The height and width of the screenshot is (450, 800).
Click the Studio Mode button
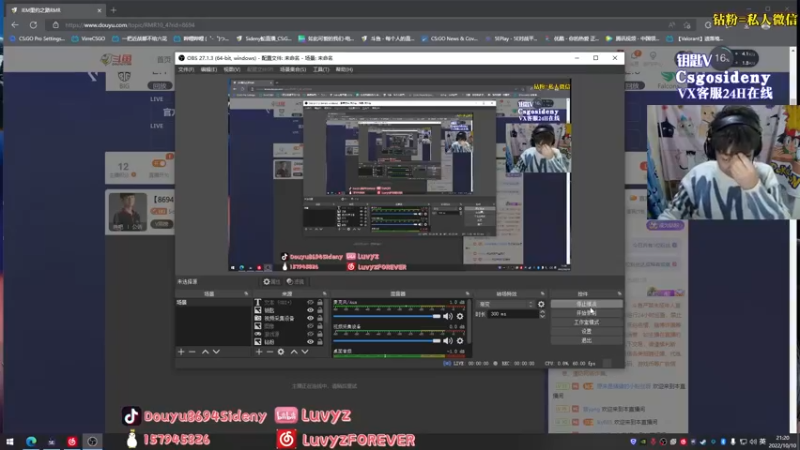coord(586,322)
